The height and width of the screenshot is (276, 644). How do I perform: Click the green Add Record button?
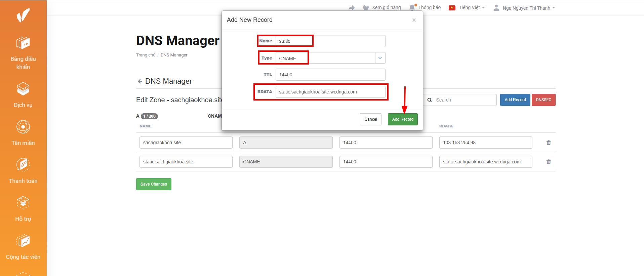point(402,119)
